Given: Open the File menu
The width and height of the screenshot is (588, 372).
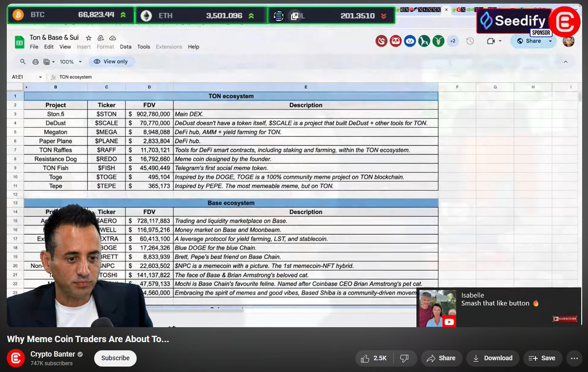Looking at the screenshot, I should tap(34, 47).
